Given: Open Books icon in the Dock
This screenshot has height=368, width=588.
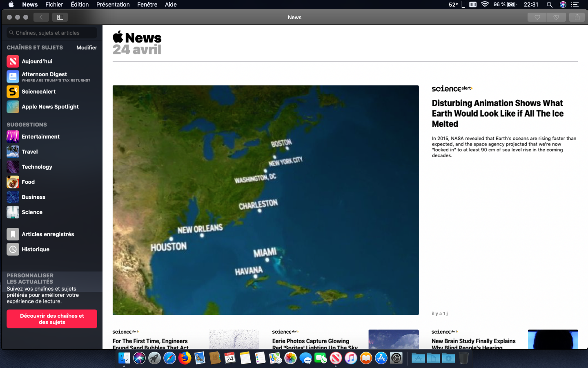Looking at the screenshot, I should click(366, 358).
